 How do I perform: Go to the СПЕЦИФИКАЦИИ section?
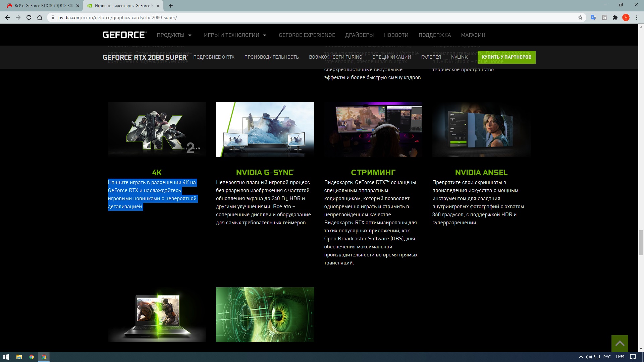(x=391, y=57)
